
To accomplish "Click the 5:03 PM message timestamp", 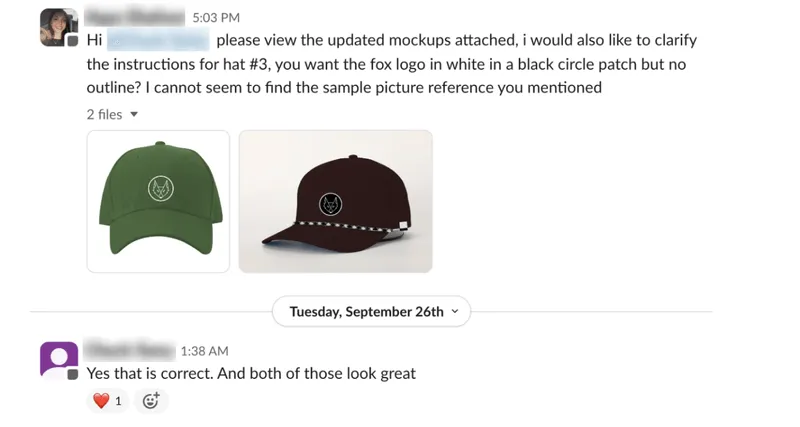I will point(216,18).
